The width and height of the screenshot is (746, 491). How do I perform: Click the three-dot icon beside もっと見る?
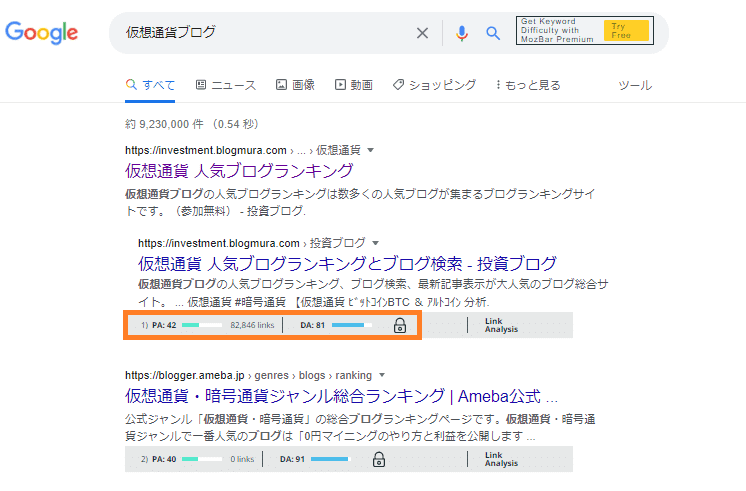(498, 85)
